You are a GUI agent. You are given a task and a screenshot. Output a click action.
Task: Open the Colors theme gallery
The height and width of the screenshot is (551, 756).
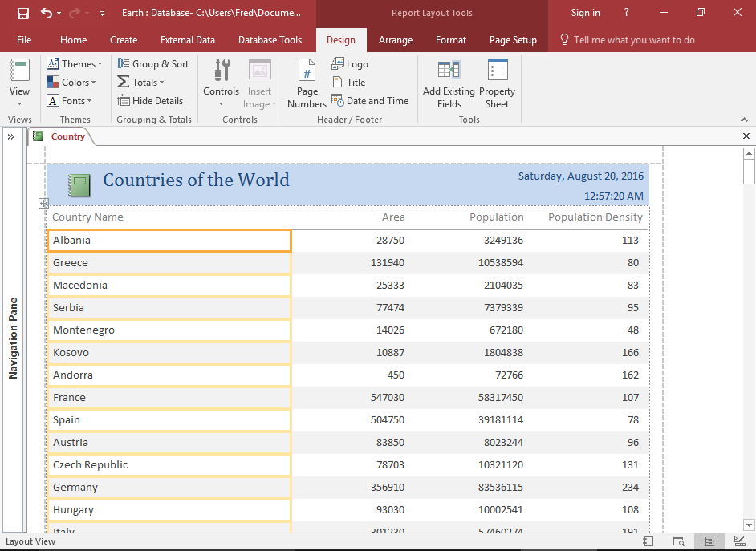72,82
